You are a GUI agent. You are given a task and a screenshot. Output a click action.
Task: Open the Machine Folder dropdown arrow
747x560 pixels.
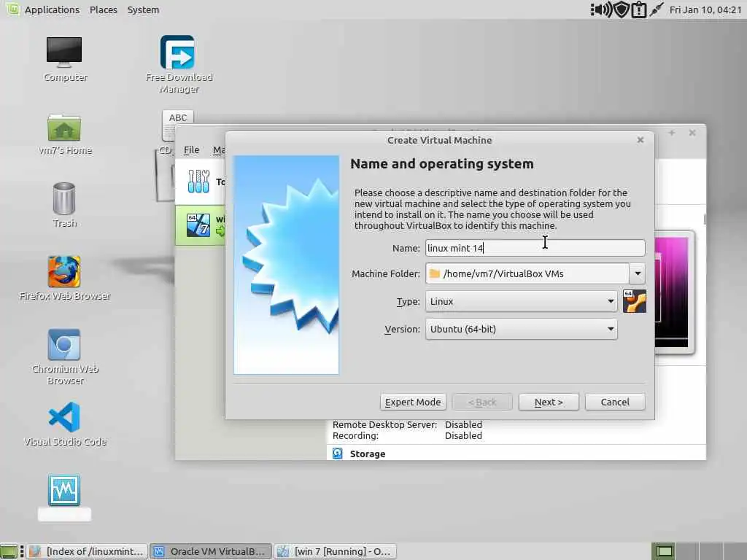[638, 274]
